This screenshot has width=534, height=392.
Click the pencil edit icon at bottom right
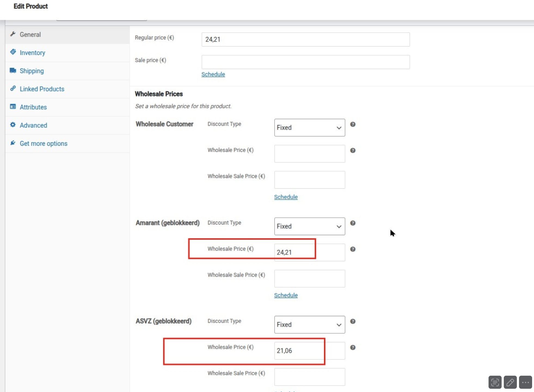(510, 382)
